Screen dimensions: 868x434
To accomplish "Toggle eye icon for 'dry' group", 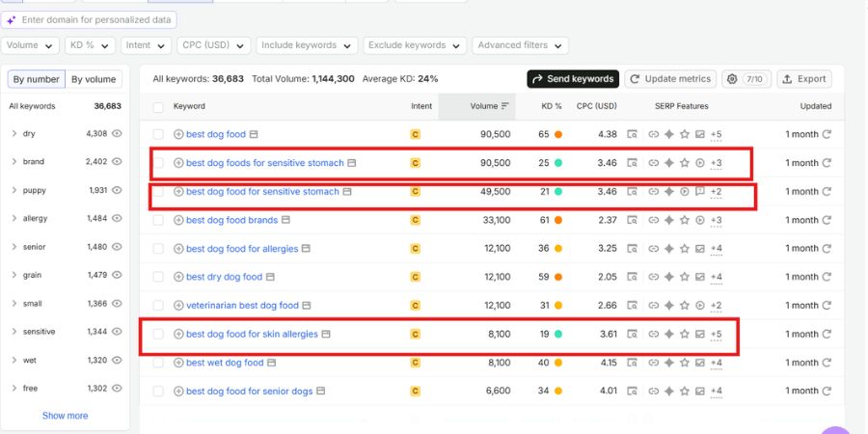I will (x=117, y=133).
